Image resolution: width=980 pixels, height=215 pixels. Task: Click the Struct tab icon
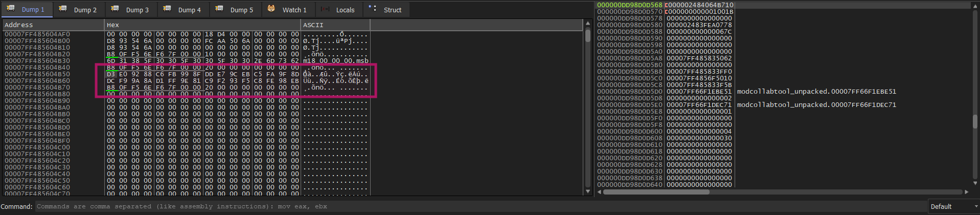[x=373, y=9]
